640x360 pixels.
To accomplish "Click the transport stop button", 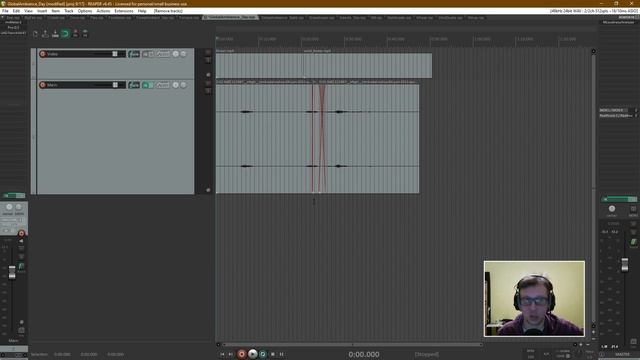I will (x=273, y=354).
